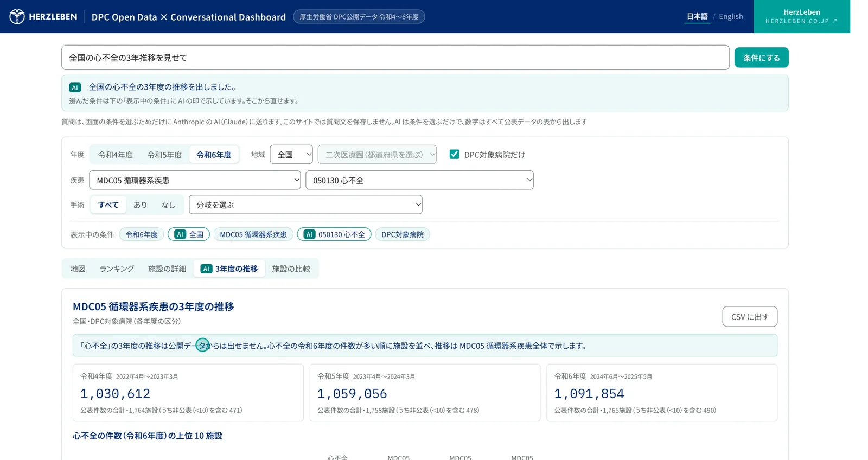Click AI 全国 condition chip
This screenshot has width=868, height=460.
point(189,234)
